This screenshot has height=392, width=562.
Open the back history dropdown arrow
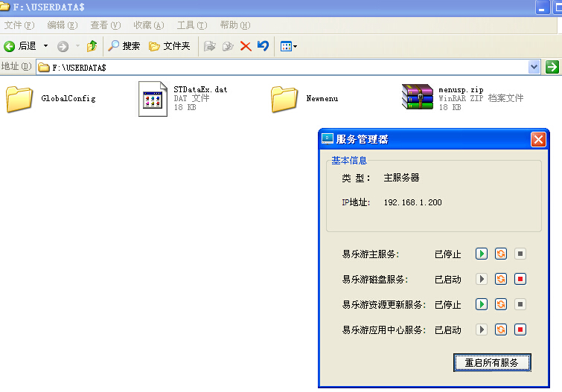45,46
